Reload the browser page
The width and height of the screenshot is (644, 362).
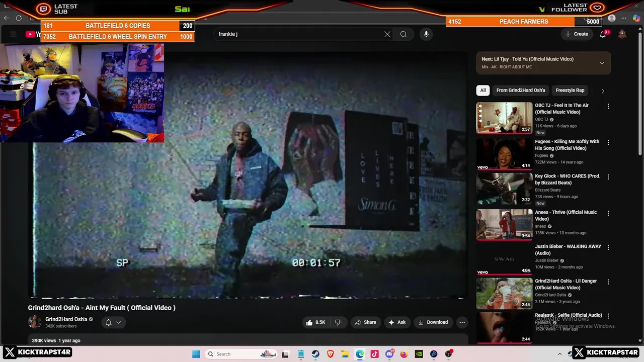[x=19, y=18]
